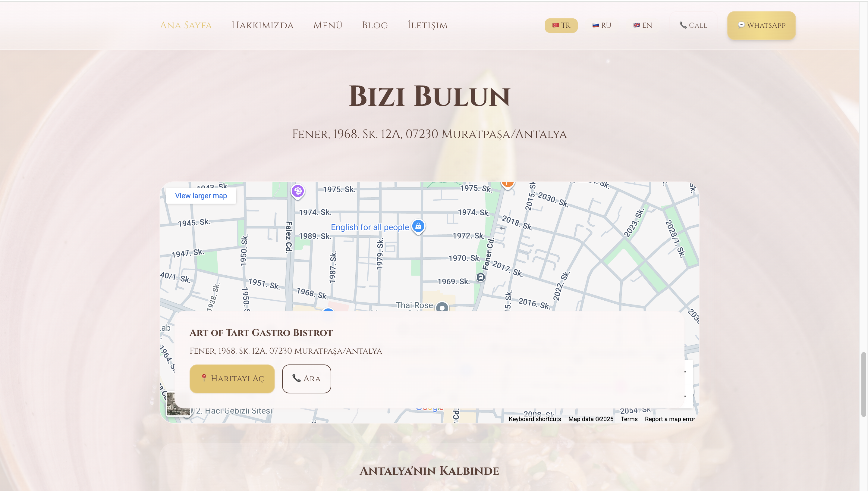Navigate to Blog page

tap(374, 25)
